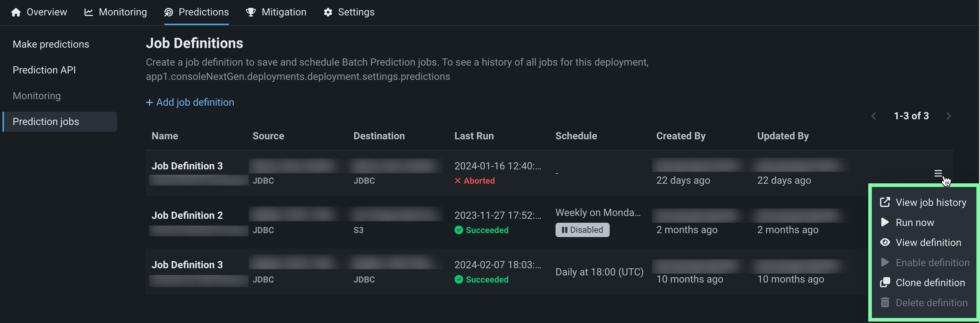Click the Mitigation trophy icon
980x323 pixels.
pos(251,13)
